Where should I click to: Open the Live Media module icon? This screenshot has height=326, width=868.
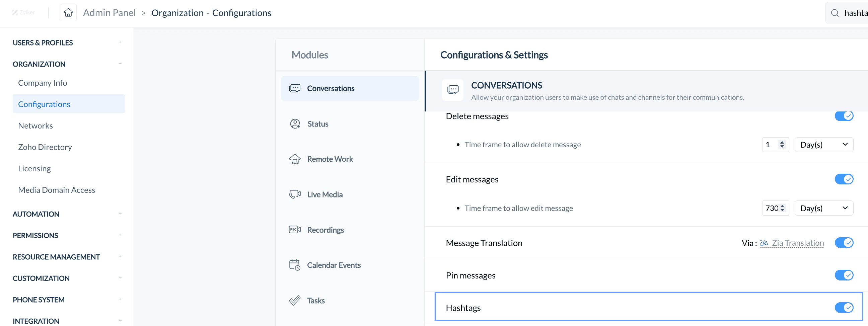pyautogui.click(x=294, y=194)
